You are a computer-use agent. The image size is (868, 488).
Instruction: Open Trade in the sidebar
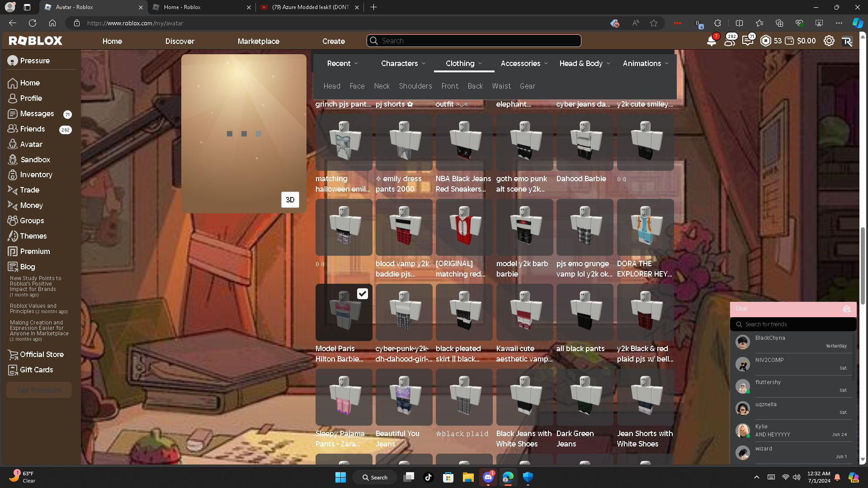click(24, 190)
